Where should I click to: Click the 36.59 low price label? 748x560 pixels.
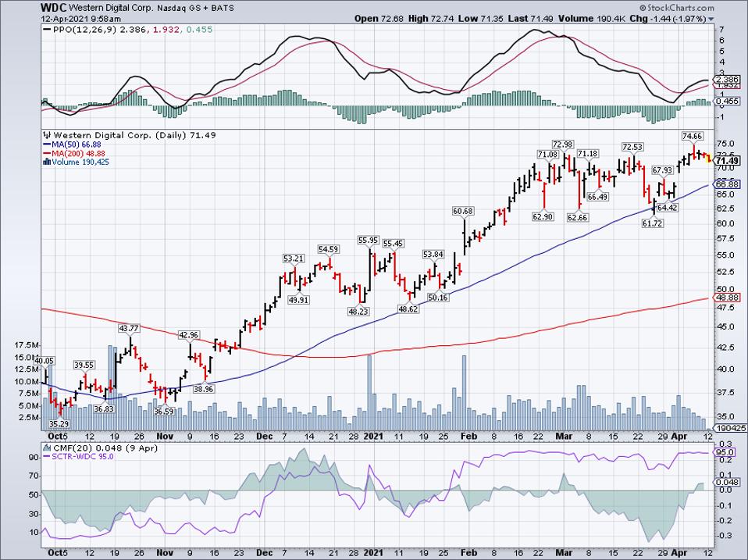pos(164,411)
